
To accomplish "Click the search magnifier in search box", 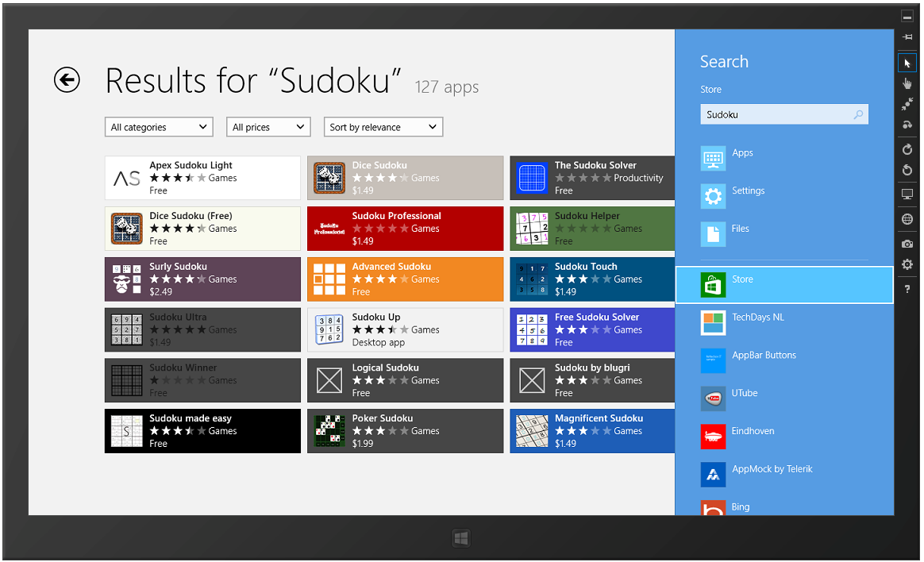I will point(858,114).
